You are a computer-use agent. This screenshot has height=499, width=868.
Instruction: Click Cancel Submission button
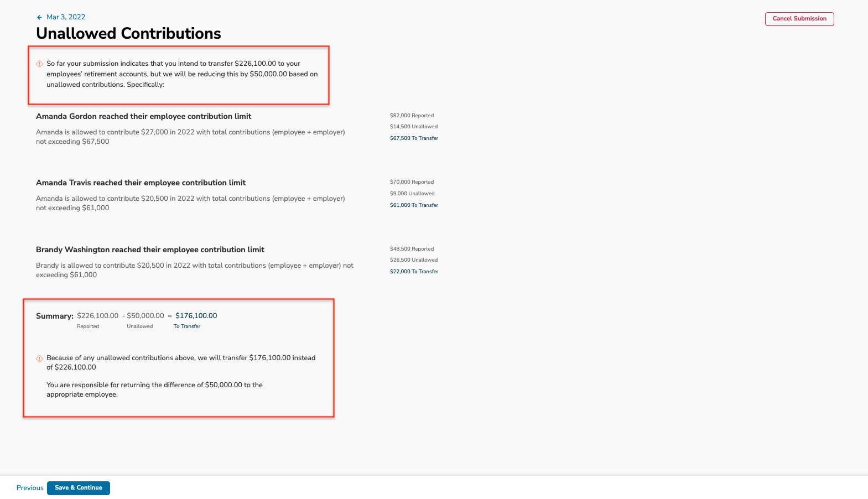[x=799, y=19]
